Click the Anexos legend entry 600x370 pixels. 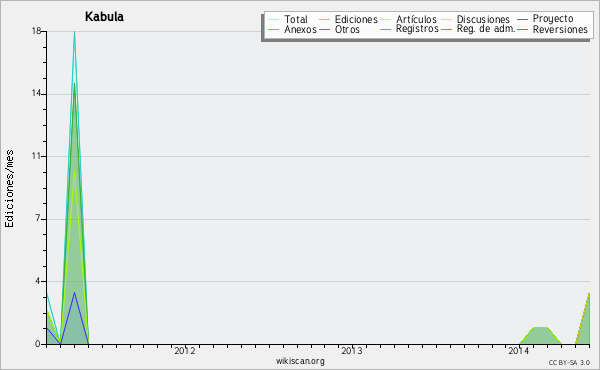[x=300, y=29]
